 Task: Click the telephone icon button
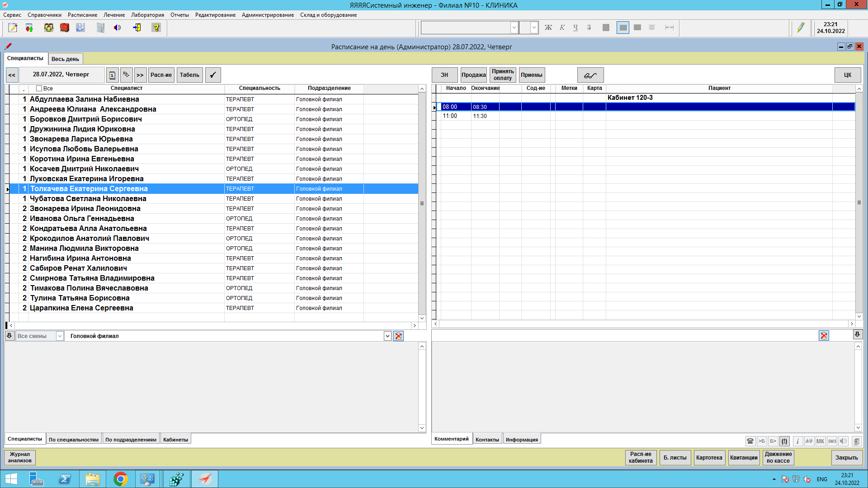(x=750, y=441)
